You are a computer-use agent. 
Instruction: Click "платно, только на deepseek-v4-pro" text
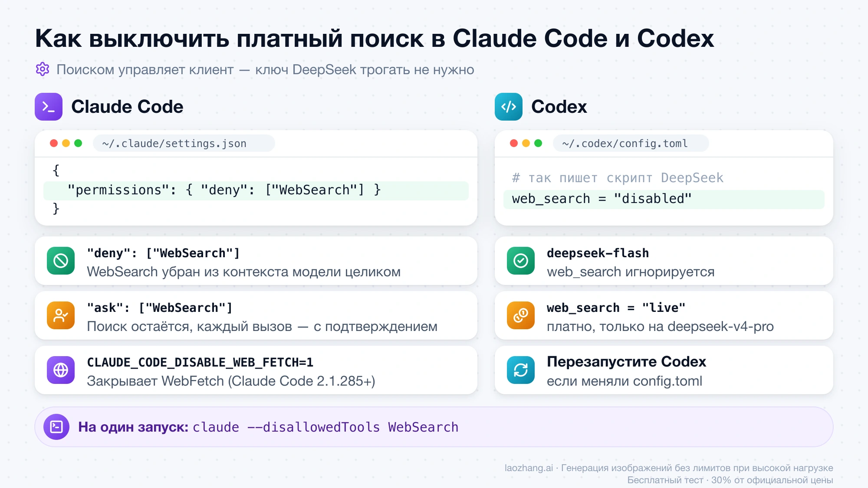pos(660,327)
